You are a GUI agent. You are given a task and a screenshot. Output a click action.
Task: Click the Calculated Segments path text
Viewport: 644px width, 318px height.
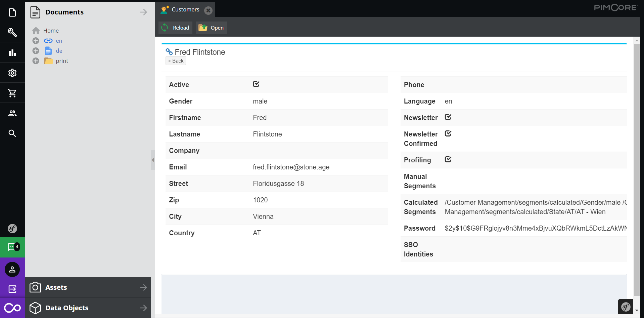pos(536,207)
